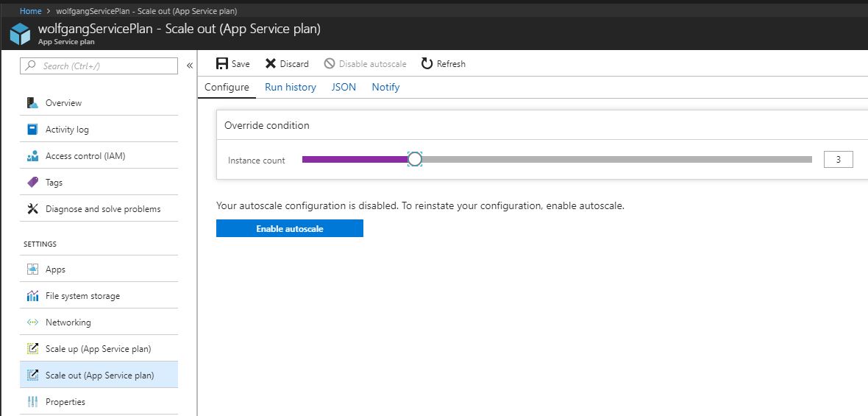
Task: Click the gray portion of slider track
Action: point(616,160)
